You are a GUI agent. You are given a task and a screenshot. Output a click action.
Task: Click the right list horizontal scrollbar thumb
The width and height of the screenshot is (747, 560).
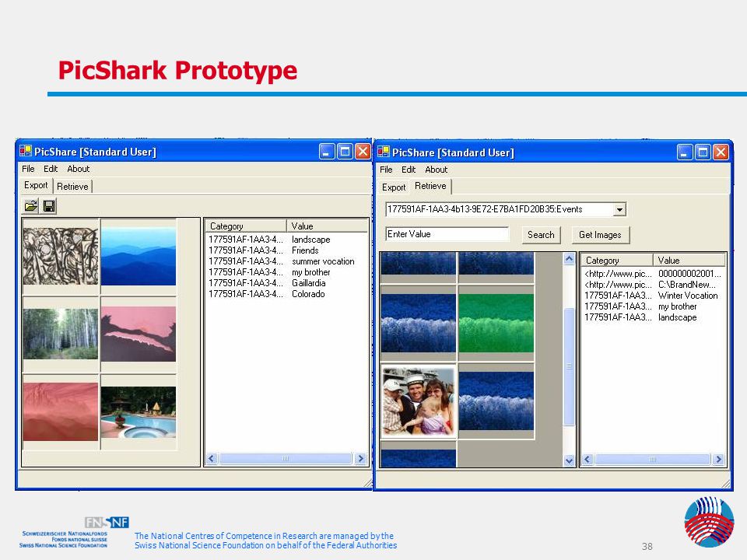pos(653,460)
